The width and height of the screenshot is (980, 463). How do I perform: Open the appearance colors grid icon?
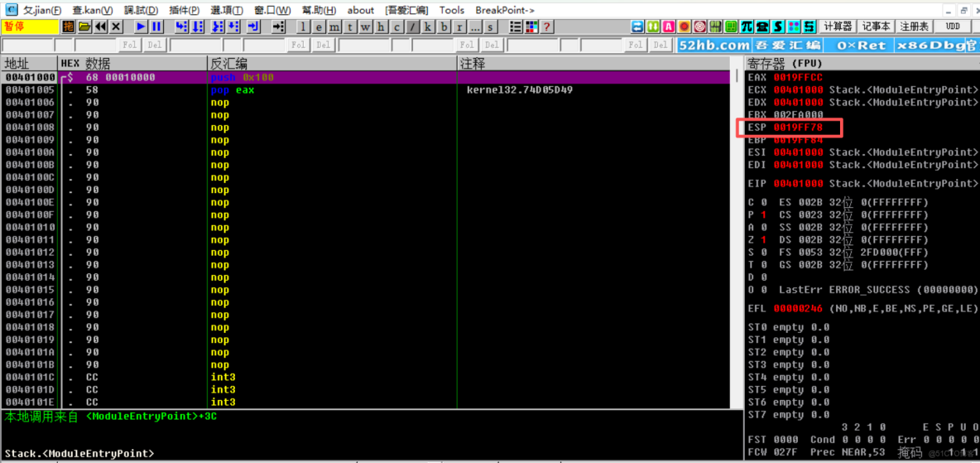[x=532, y=27]
